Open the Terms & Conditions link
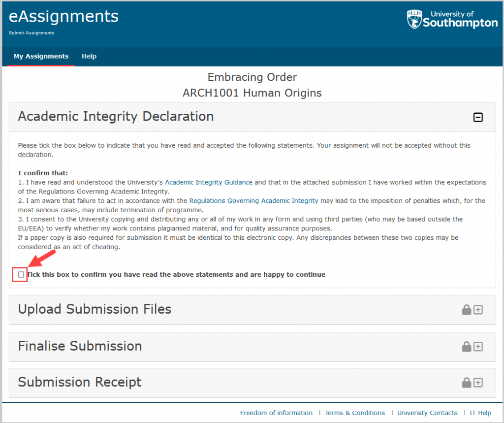The image size is (504, 423). click(x=354, y=413)
